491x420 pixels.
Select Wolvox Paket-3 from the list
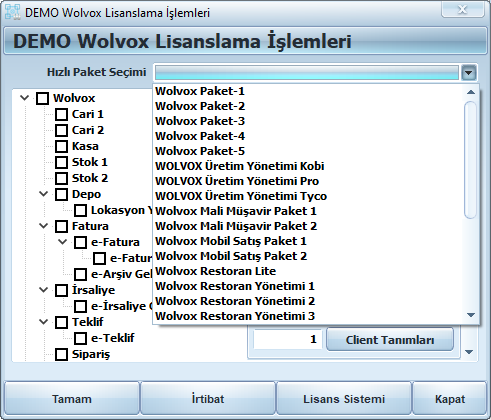point(200,121)
